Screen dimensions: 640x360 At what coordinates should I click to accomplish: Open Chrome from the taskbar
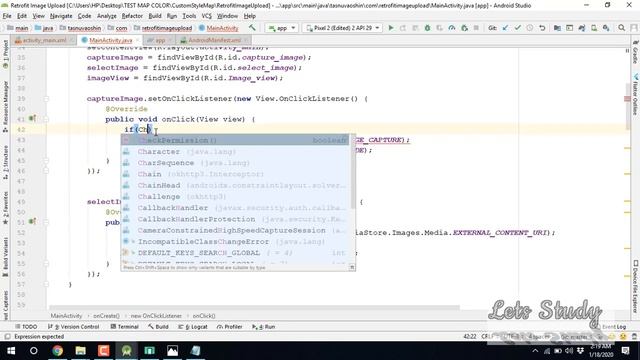[58, 351]
